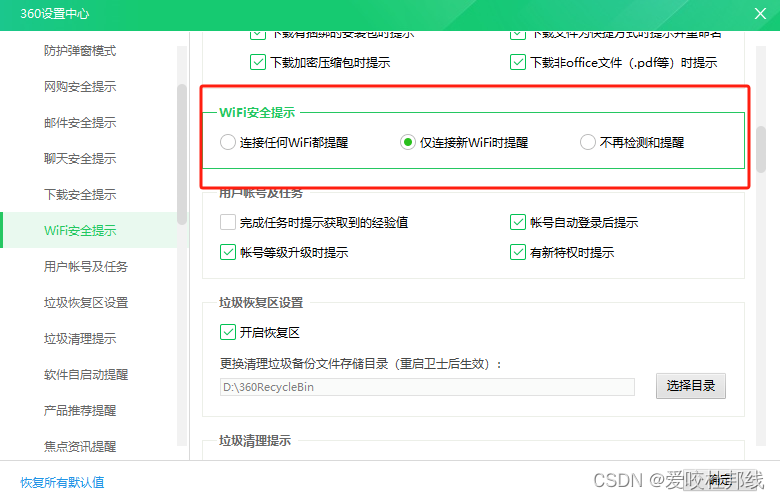Click the main content vertical scrollbar thumb
The height and width of the screenshot is (500, 780).
761,149
